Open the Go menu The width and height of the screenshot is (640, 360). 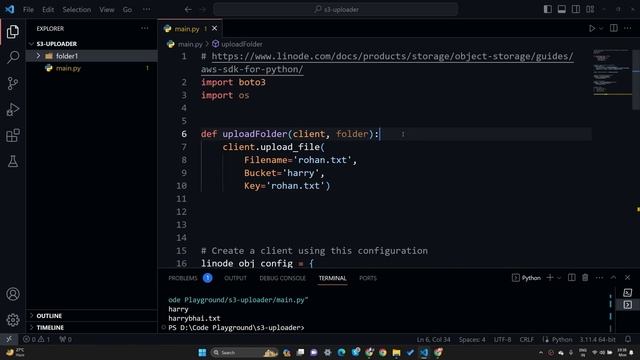click(127, 9)
